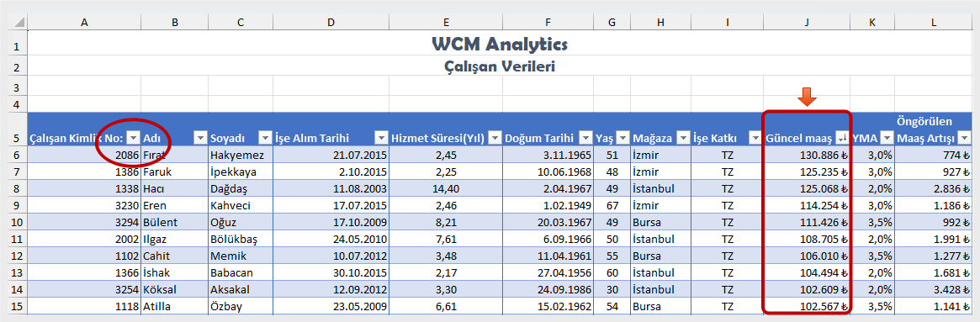Click the orange down arrow shape

[x=806, y=97]
